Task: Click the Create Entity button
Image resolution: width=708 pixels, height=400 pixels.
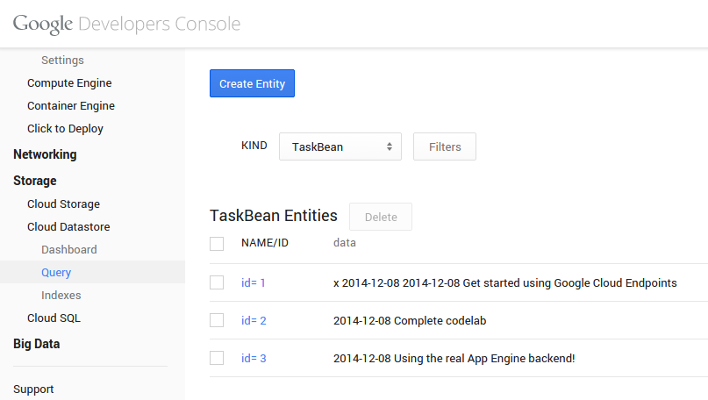Action: pos(252,84)
